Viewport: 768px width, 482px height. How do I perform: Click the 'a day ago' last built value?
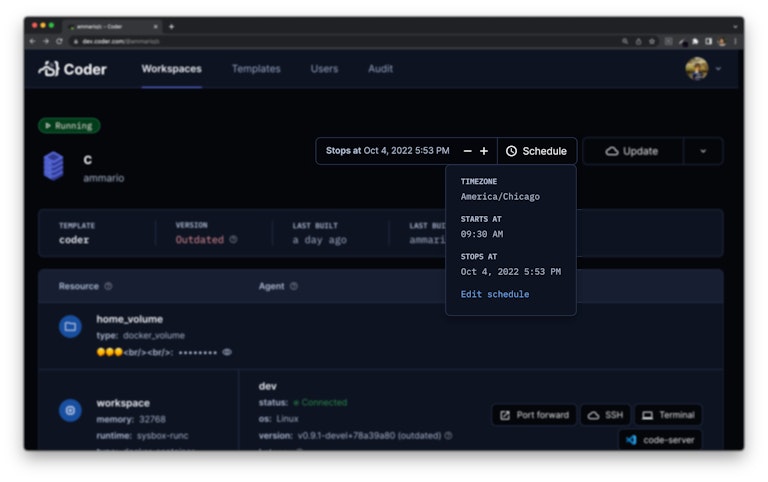point(319,240)
